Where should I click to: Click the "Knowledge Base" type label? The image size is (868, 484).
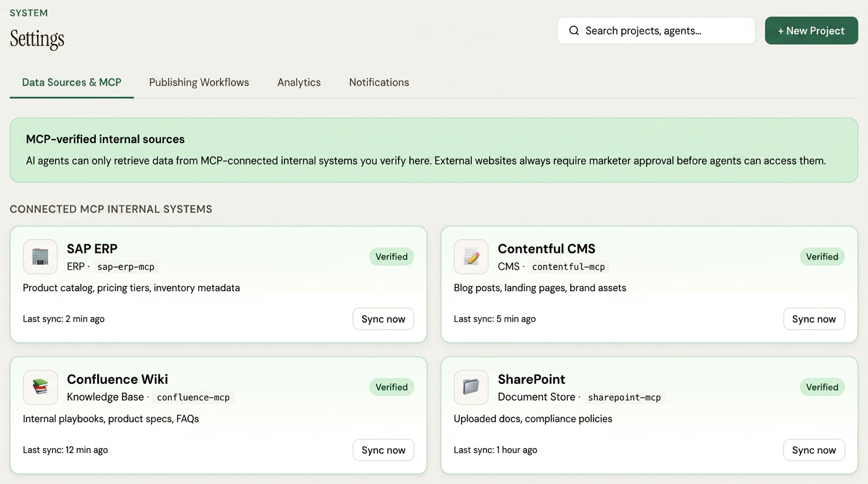(x=105, y=397)
